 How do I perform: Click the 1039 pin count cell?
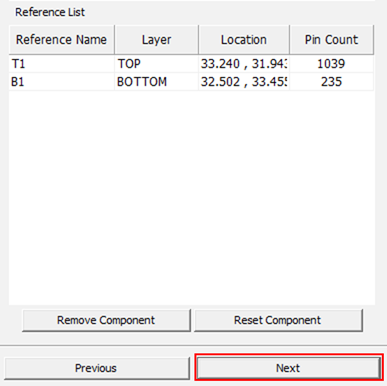(331, 64)
